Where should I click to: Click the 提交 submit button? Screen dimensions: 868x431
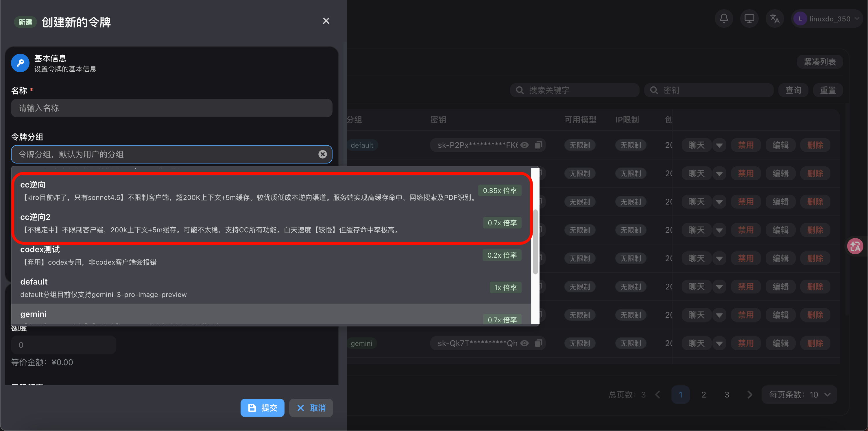point(262,408)
